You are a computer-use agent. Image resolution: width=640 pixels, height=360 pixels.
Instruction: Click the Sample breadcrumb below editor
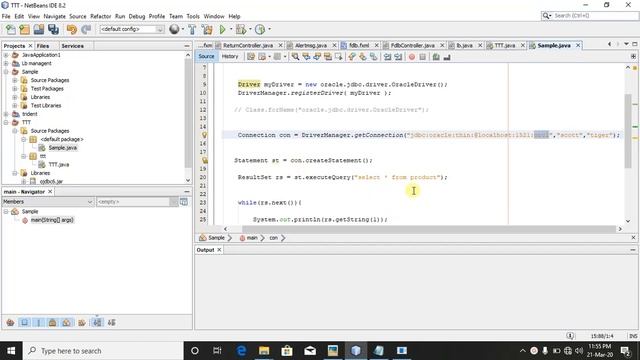[216, 238]
